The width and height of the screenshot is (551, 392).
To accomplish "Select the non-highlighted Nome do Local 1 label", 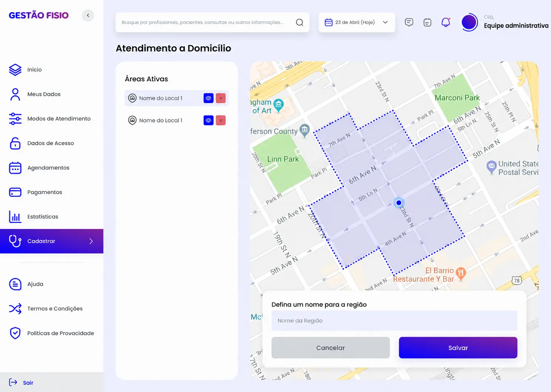I will [x=161, y=120].
